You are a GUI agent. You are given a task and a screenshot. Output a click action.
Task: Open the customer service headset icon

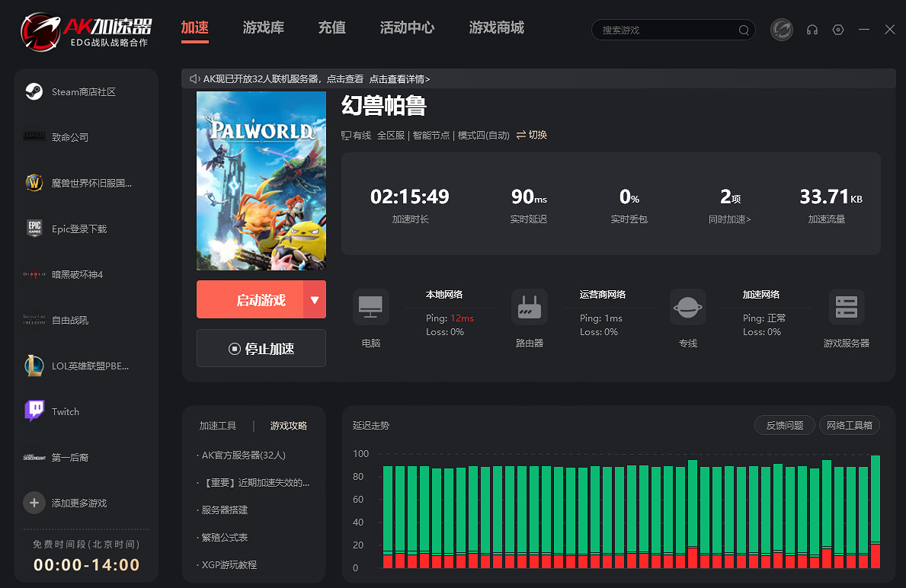pyautogui.click(x=812, y=30)
